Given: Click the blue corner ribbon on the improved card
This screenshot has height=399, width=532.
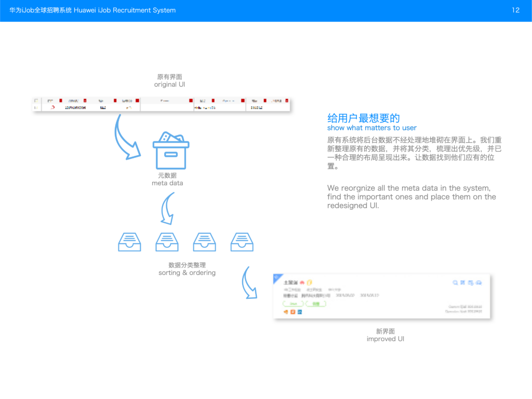Looking at the screenshot, I should click(277, 277).
